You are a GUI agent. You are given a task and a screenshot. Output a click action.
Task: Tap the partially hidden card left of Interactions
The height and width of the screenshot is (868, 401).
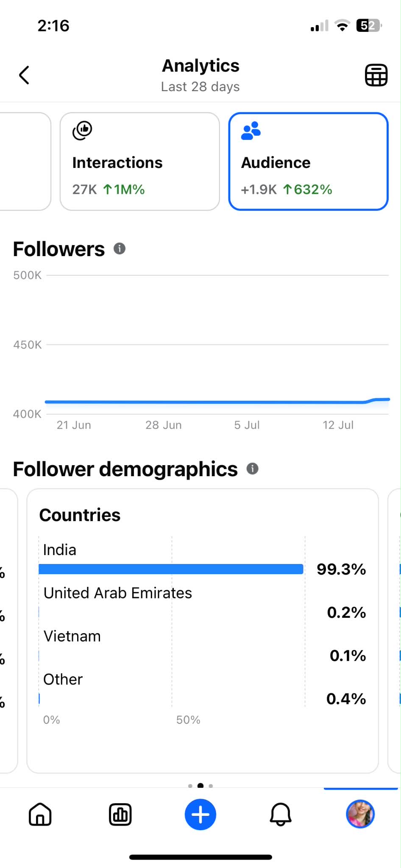tap(25, 161)
